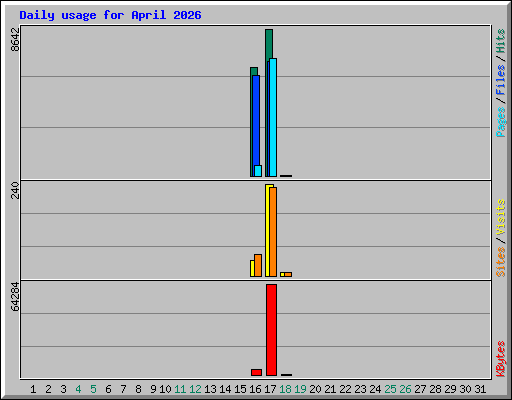Click day 28 on the x-axis
512x400 pixels.
tap(435, 389)
